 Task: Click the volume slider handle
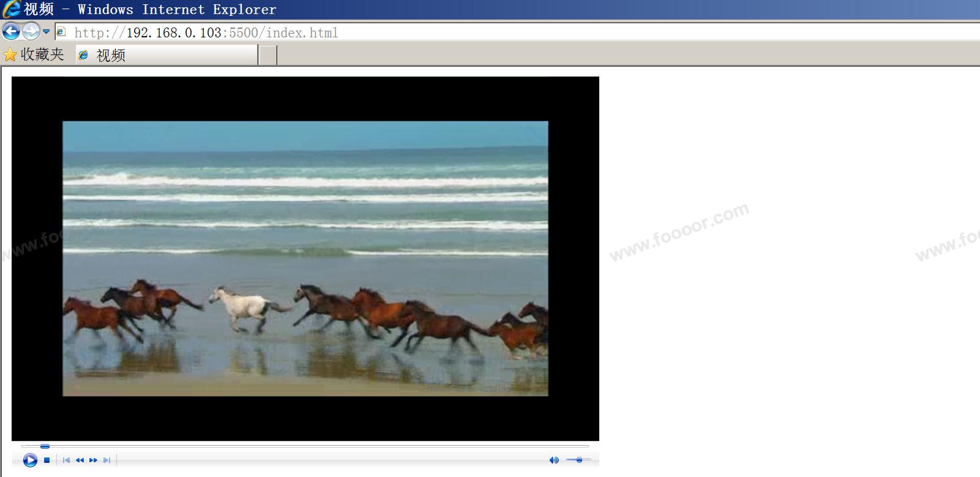click(x=579, y=460)
